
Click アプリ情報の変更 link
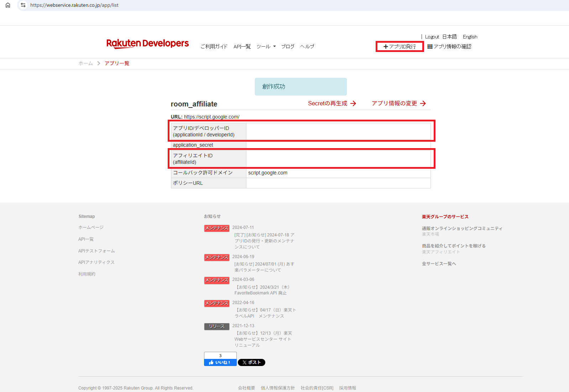click(x=399, y=103)
